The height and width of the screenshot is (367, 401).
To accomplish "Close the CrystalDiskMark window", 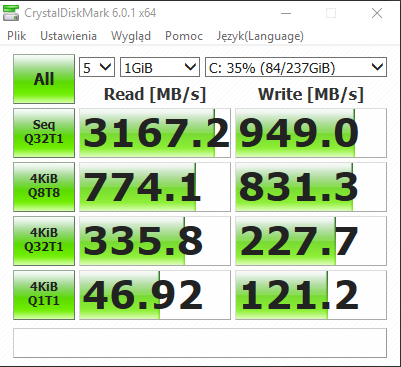I will [377, 13].
